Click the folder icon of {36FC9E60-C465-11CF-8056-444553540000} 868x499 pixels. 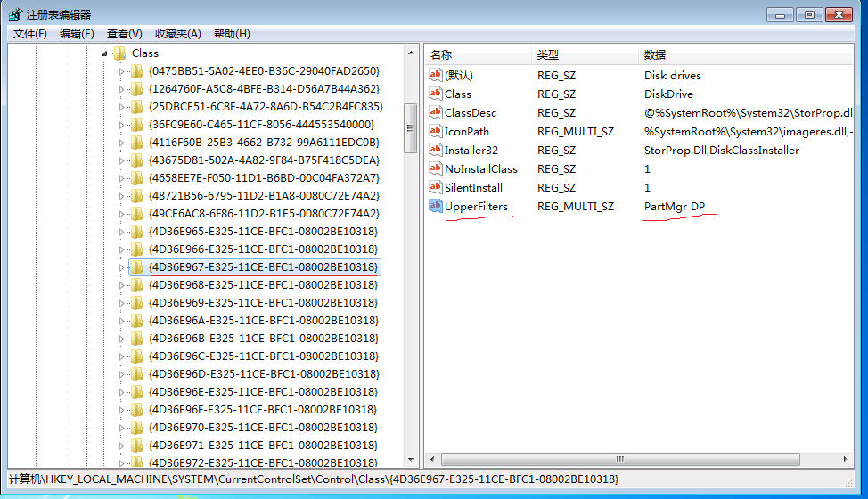coord(136,125)
